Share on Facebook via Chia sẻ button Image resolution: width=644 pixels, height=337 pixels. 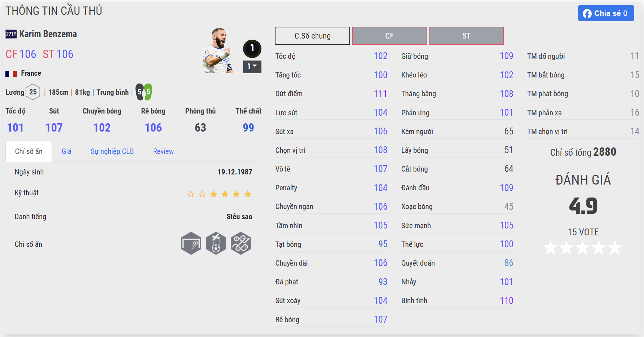coord(606,13)
